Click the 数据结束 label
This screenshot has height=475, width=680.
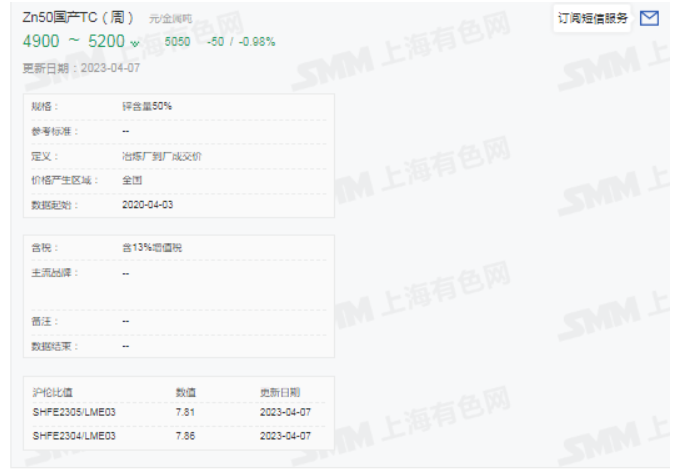(55, 346)
